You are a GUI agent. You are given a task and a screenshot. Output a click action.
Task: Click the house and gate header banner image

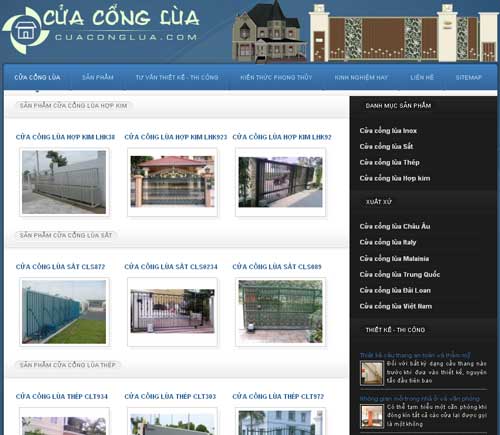[x=365, y=32]
